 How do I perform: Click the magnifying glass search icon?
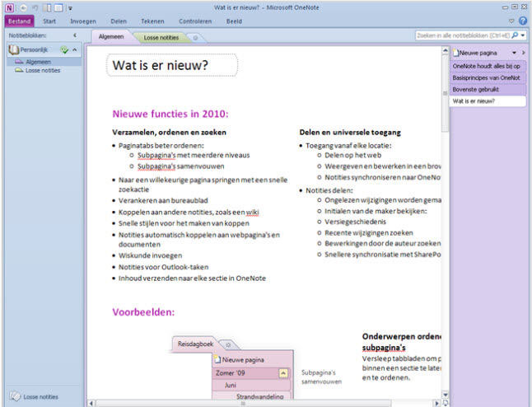(x=515, y=35)
